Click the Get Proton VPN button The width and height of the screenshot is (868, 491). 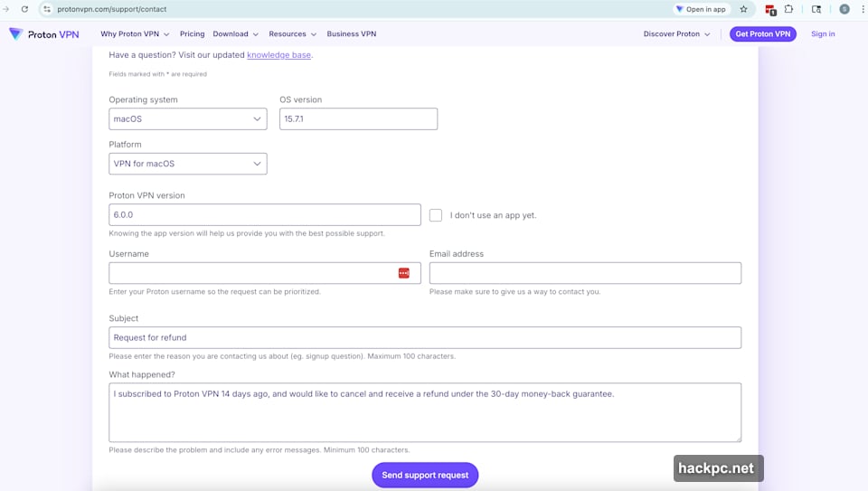(762, 34)
